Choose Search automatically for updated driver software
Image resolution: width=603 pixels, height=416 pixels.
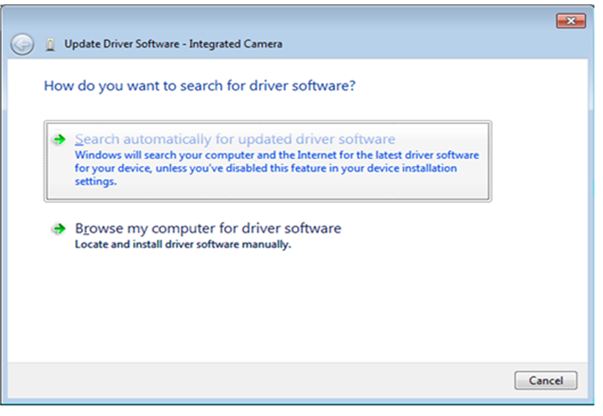point(268,161)
